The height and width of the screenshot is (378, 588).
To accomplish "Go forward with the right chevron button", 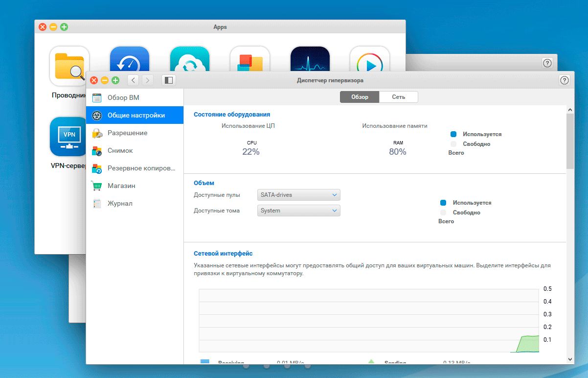I will (x=148, y=80).
